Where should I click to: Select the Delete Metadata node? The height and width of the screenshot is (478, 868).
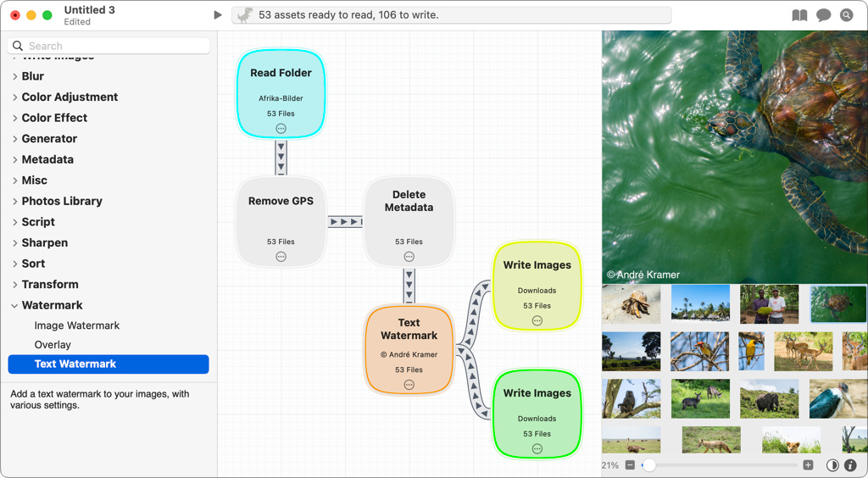pos(409,222)
